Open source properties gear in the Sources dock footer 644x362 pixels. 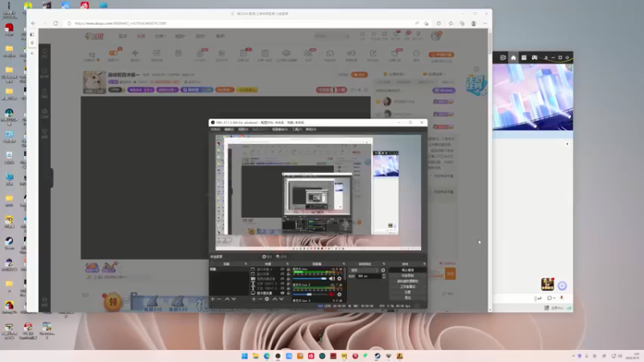click(266, 298)
